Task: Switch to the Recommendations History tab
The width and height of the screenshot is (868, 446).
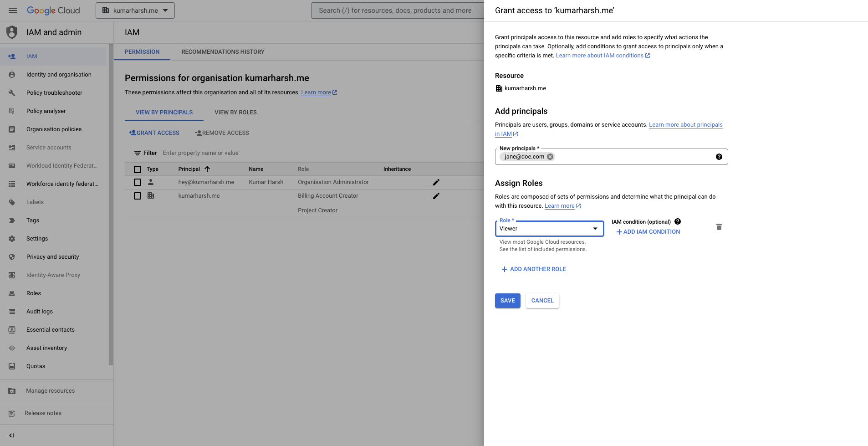Action: click(223, 51)
